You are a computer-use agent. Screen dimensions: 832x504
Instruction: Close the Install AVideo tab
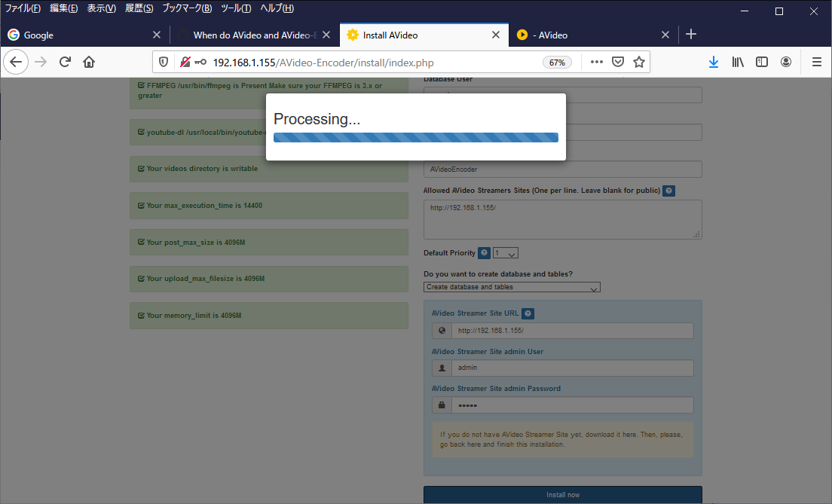(496, 35)
